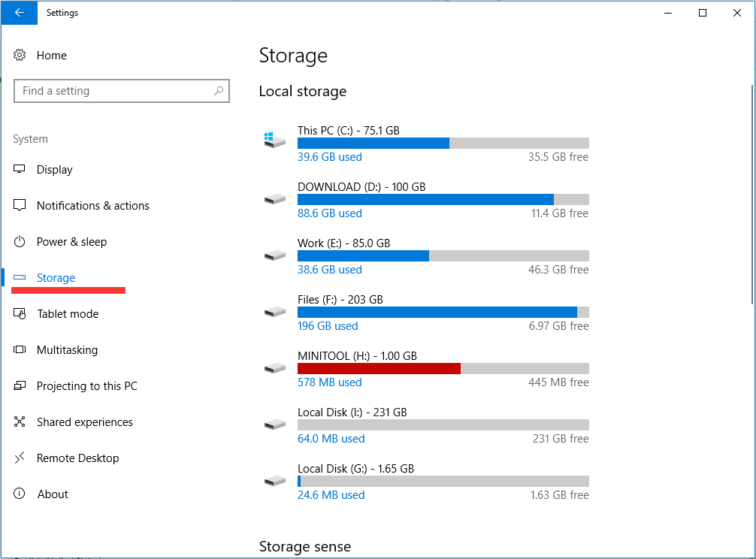
Task: Click the back arrow in title bar
Action: pos(19,13)
